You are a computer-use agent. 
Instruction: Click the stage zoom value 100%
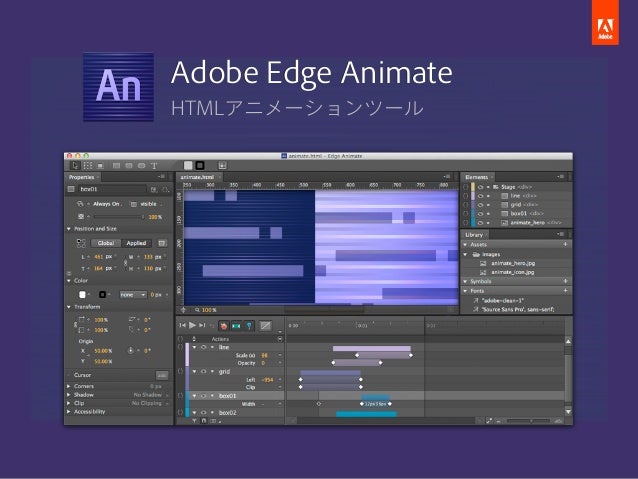pos(210,310)
